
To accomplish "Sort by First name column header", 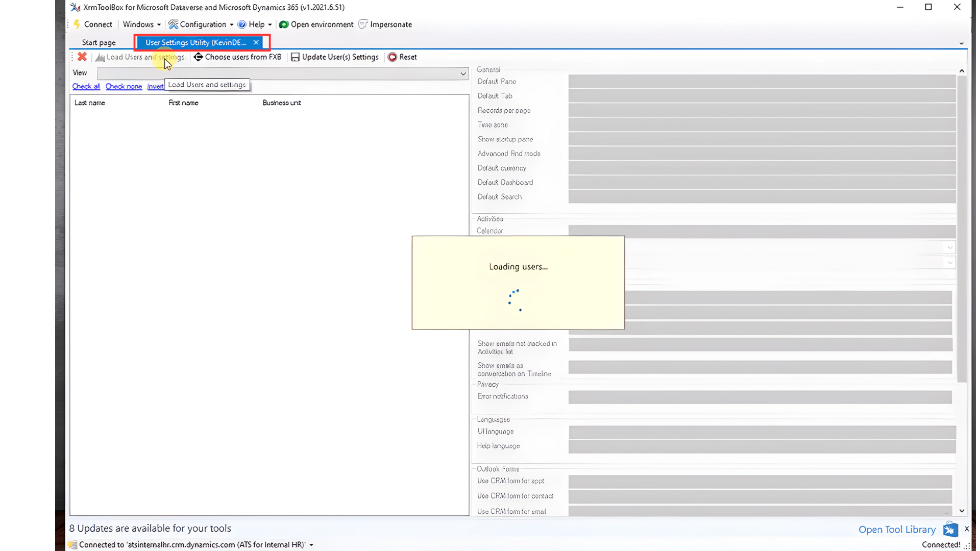I will [183, 103].
